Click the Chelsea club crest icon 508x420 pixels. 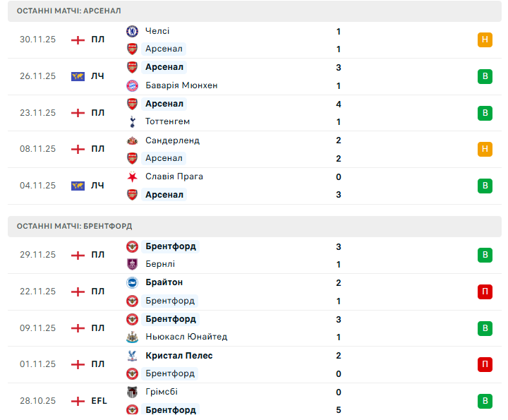tap(132, 31)
